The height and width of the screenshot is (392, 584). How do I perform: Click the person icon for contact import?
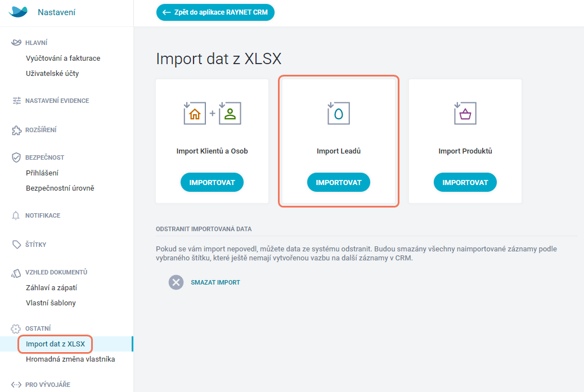[230, 113]
